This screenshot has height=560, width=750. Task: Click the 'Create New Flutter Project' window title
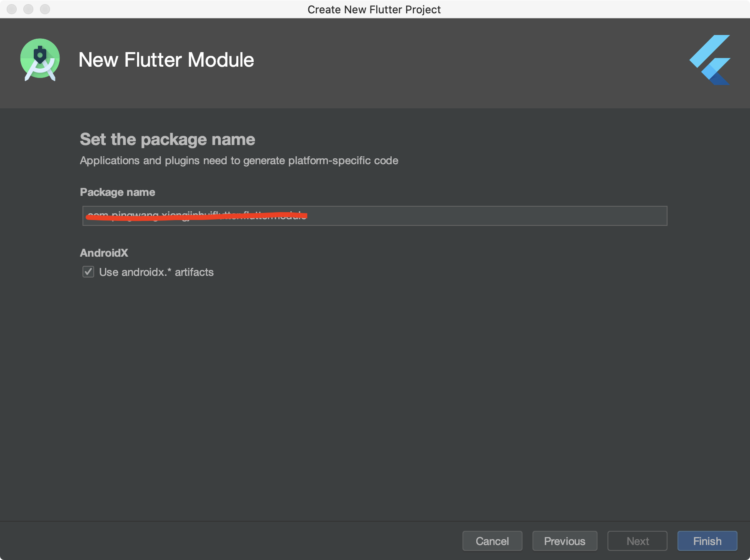click(x=374, y=9)
